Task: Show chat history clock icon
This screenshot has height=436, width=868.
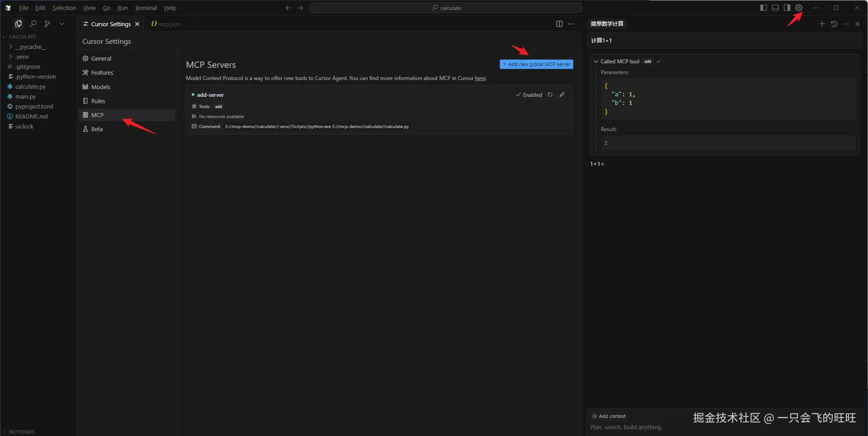Action: pos(834,24)
